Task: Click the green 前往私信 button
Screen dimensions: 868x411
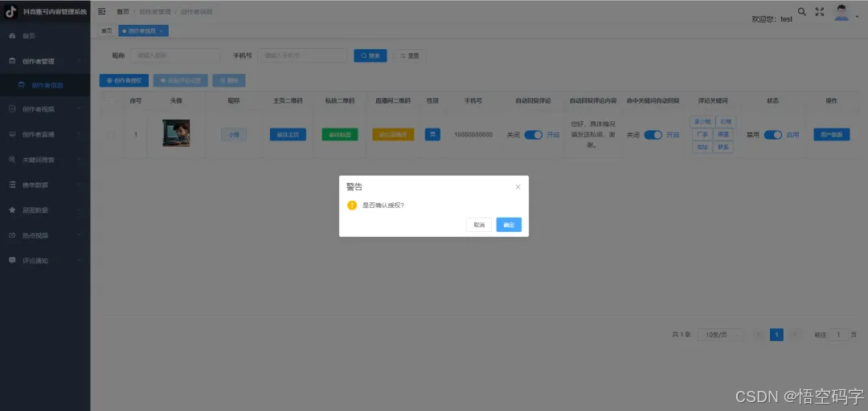Action: pyautogui.click(x=340, y=134)
